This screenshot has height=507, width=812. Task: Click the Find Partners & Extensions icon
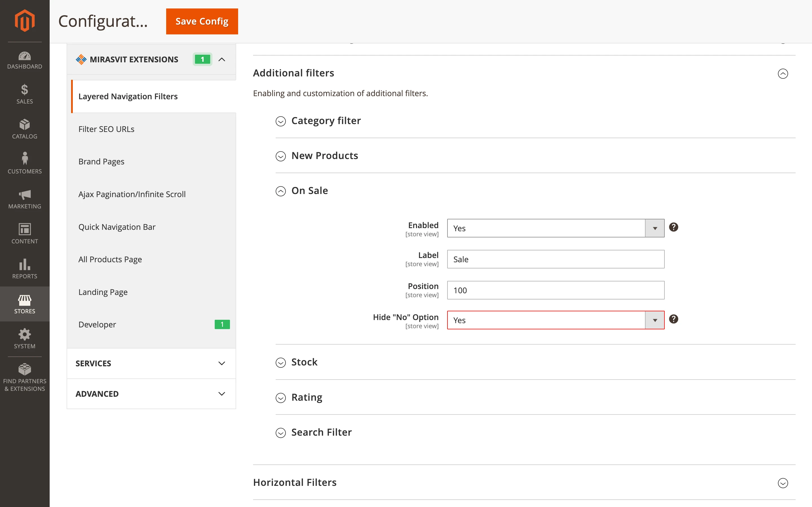click(x=25, y=369)
